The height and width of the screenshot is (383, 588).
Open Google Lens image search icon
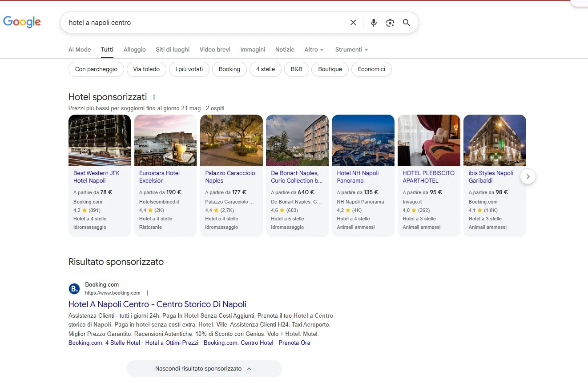coord(390,23)
